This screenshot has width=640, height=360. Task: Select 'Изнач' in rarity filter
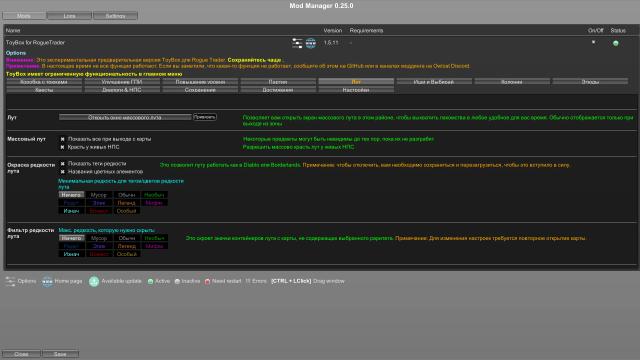coord(71,254)
